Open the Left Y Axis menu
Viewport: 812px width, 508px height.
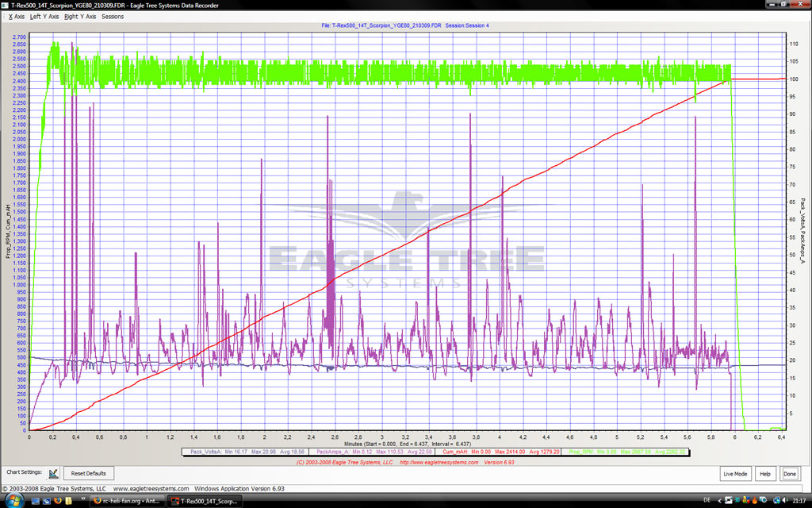pos(45,16)
